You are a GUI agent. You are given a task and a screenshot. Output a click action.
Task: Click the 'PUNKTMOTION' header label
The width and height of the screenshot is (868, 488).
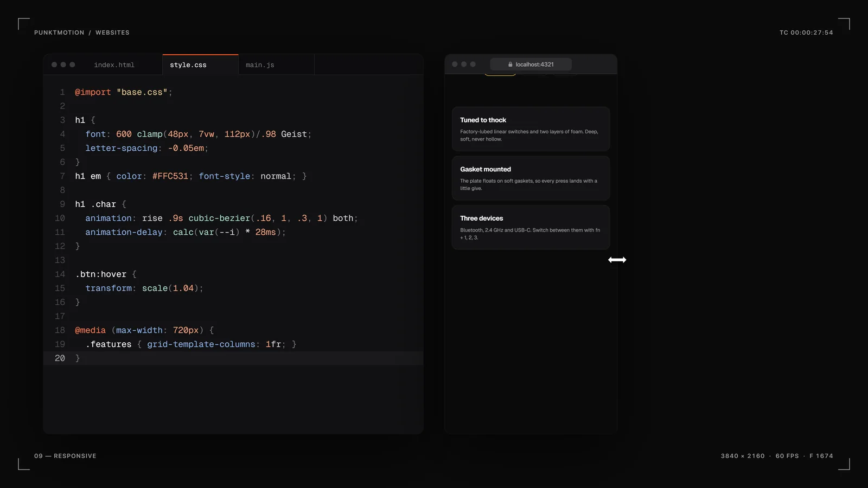click(59, 33)
